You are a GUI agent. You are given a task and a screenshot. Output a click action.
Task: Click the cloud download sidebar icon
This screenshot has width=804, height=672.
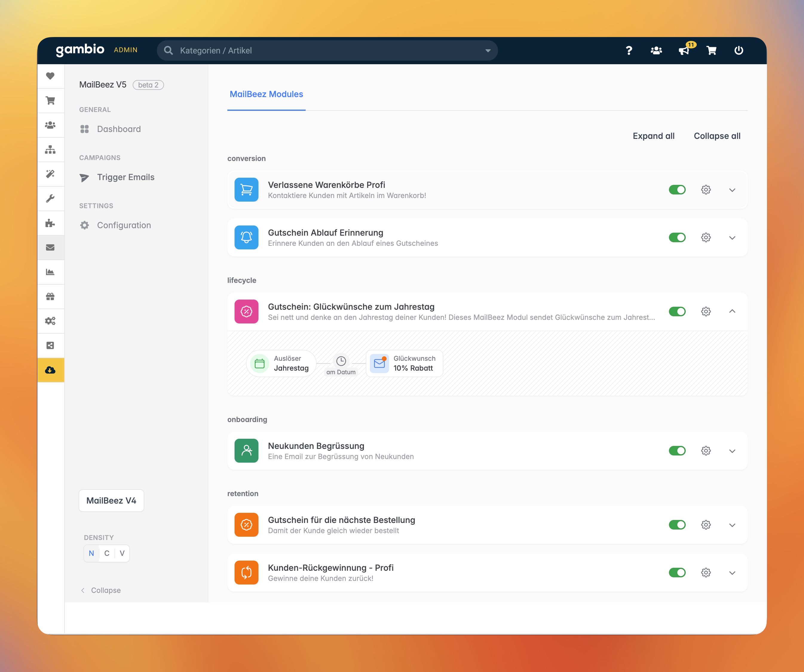click(x=50, y=370)
